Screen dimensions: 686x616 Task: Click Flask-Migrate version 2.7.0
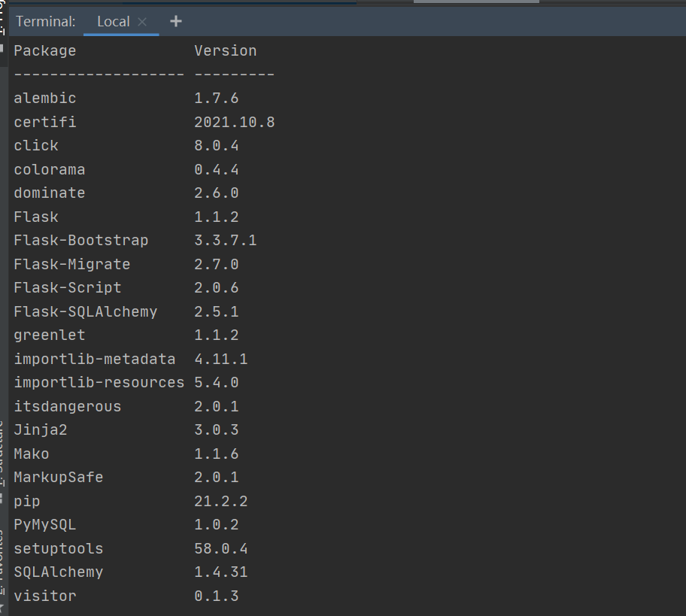217,264
